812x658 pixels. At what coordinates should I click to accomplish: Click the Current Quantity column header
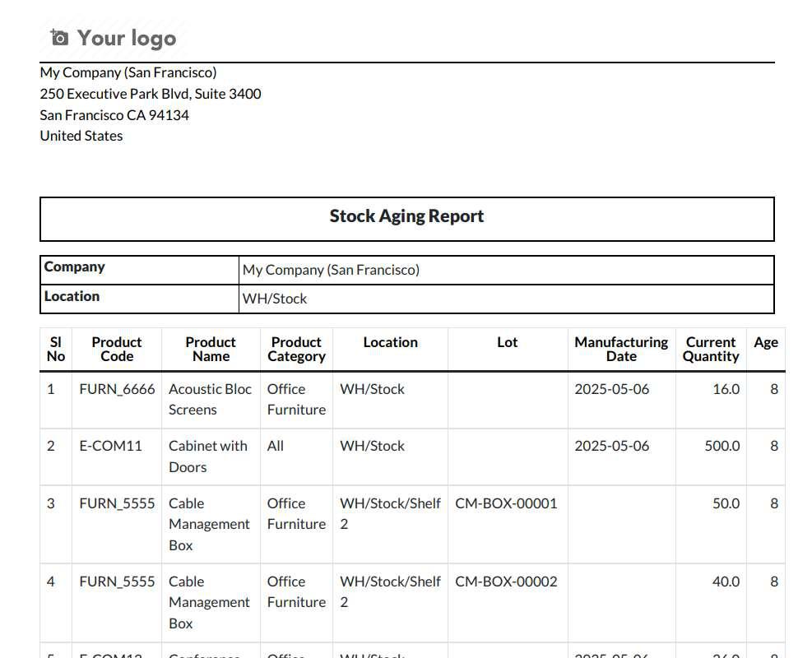tap(710, 350)
